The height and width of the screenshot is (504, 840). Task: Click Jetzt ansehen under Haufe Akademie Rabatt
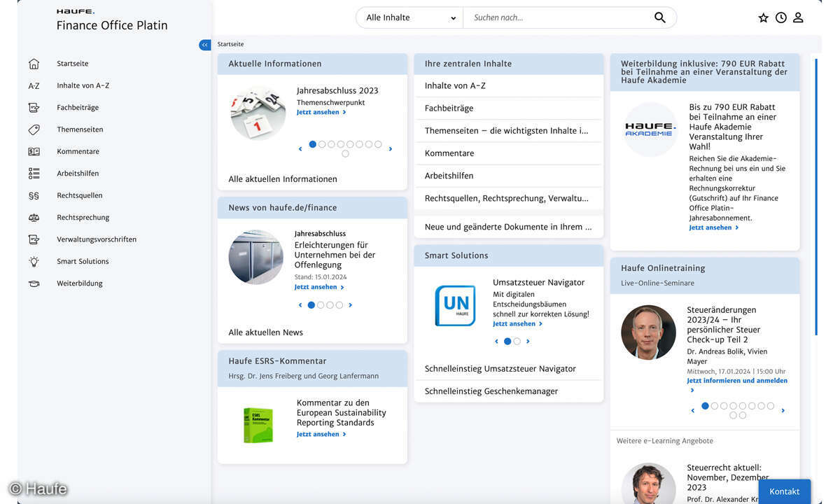[x=714, y=227]
